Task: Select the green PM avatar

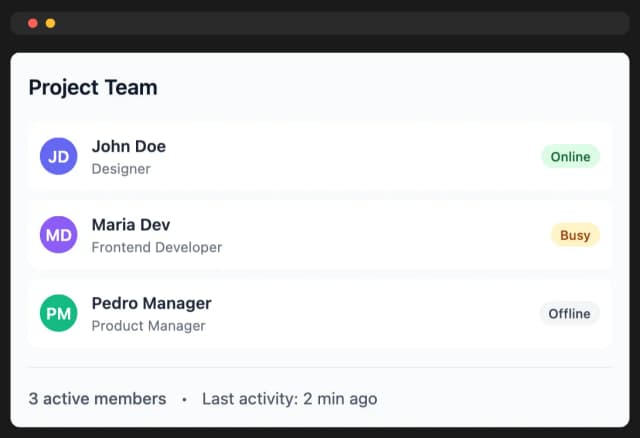Action: coord(58,313)
